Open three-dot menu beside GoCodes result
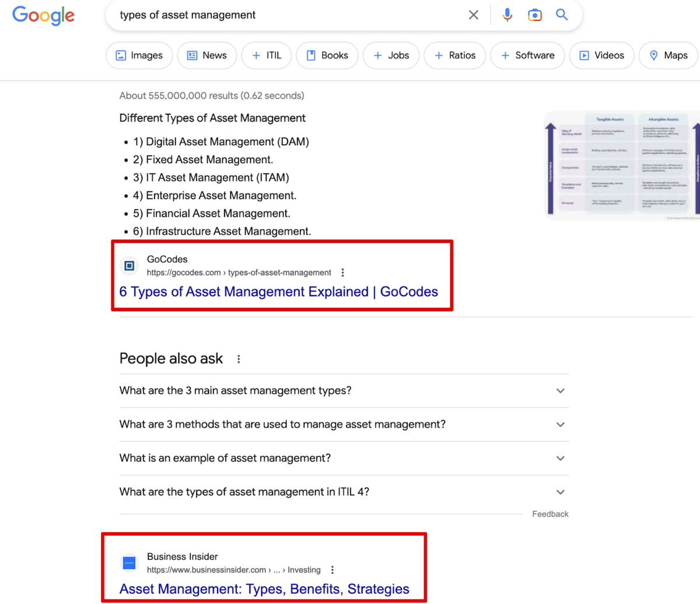 pyautogui.click(x=343, y=273)
